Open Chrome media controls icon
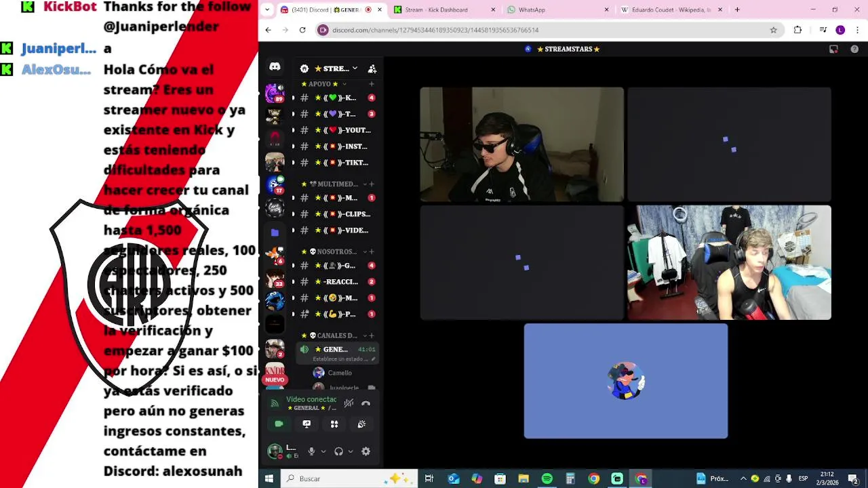This screenshot has height=488, width=868. click(823, 30)
